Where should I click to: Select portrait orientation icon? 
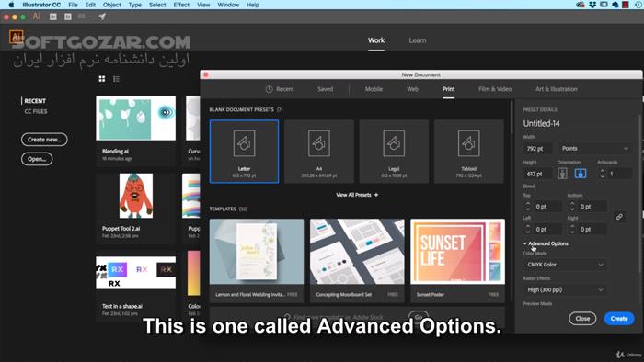coord(562,174)
